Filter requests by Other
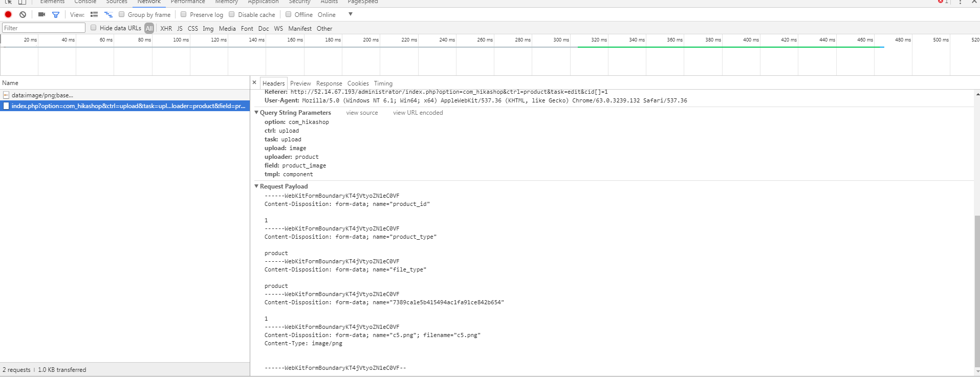980x377 pixels. (324, 29)
